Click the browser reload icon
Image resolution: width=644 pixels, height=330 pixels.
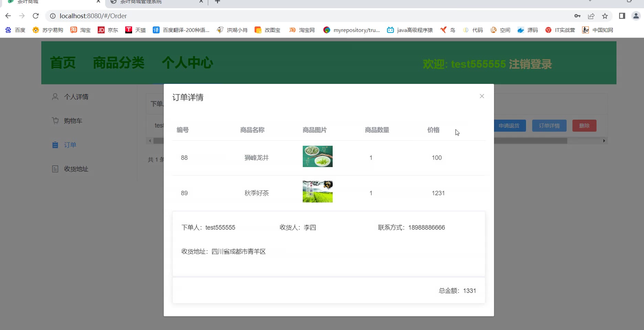click(x=36, y=16)
